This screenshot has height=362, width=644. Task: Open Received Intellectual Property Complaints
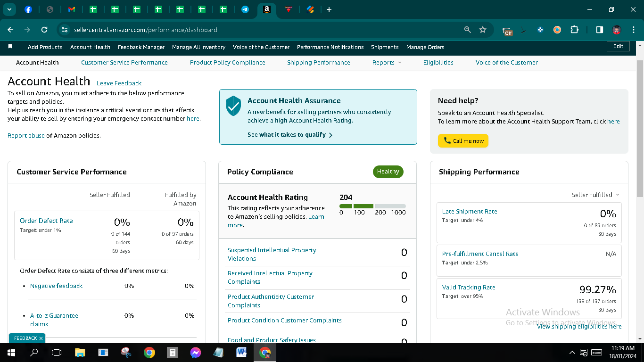[270, 277]
